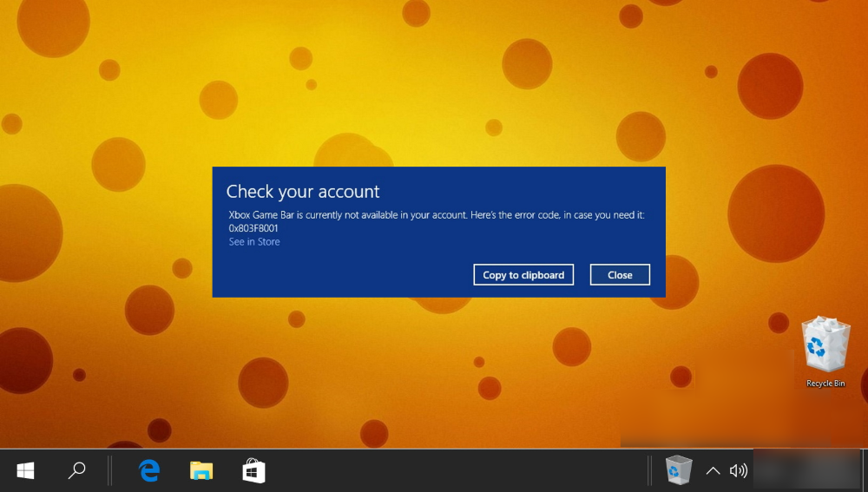
Task: Open the See in Store link
Action: (254, 242)
